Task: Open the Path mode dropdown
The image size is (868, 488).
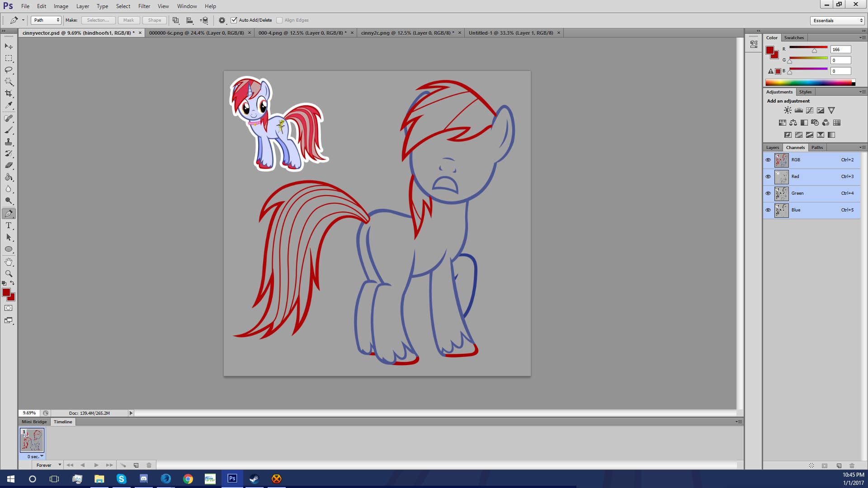Action: (x=46, y=20)
